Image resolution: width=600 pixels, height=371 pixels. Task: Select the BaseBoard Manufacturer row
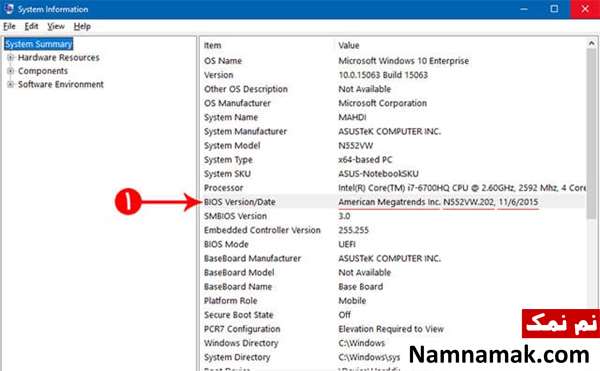[393, 259]
